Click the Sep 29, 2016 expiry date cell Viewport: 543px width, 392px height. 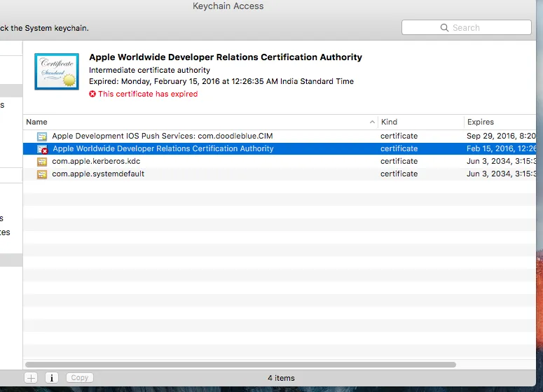501,136
